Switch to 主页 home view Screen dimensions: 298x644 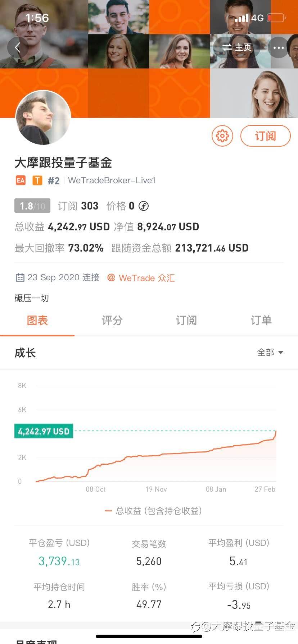point(237,47)
